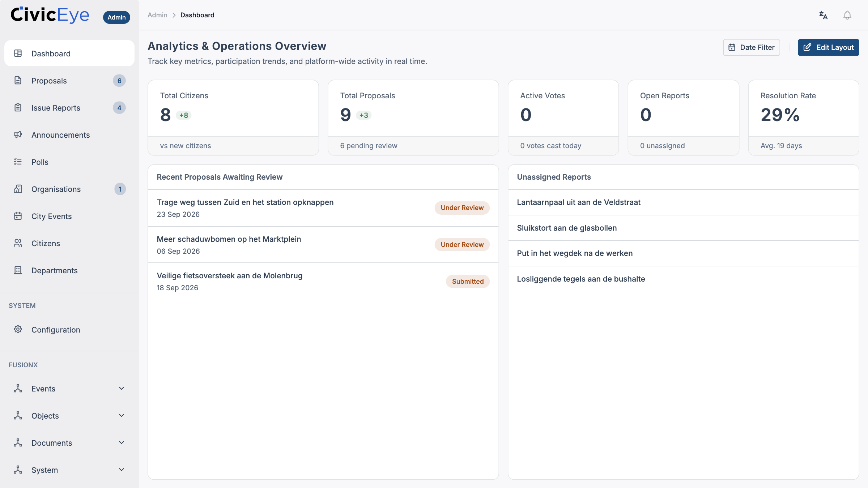Open report Put in het wegdek
The width and height of the screenshot is (868, 488).
click(683, 253)
